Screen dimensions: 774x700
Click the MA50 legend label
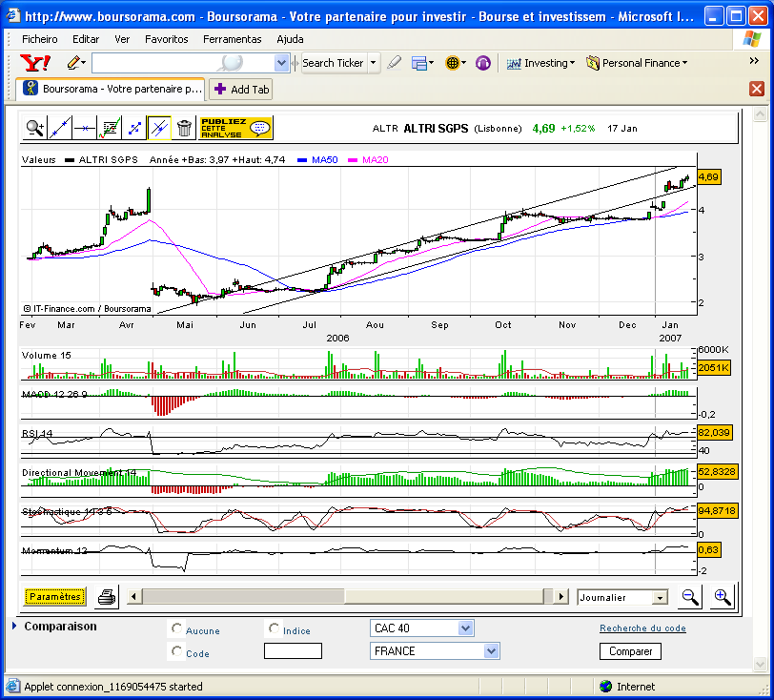coord(324,159)
